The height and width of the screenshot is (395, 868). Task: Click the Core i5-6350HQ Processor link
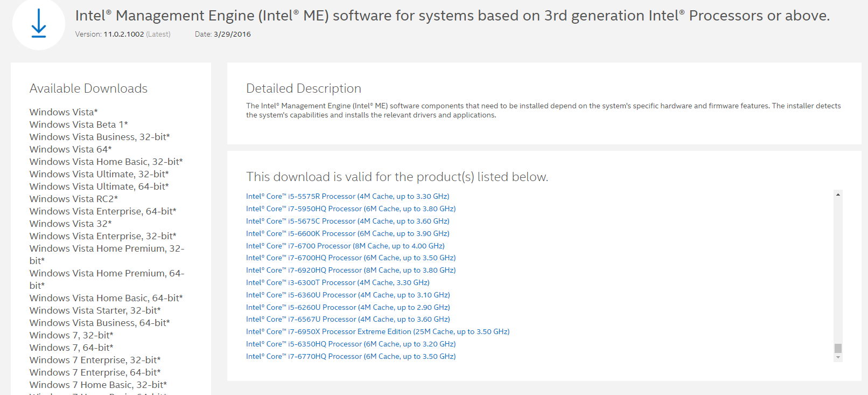(351, 344)
